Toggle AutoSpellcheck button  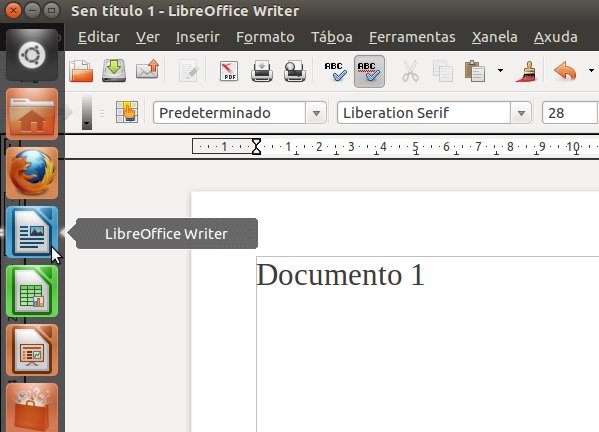click(369, 71)
